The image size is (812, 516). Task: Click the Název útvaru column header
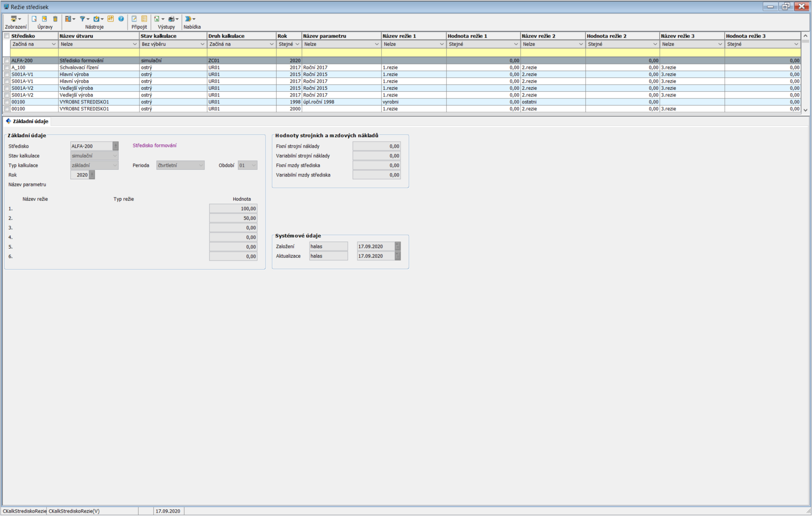point(98,36)
